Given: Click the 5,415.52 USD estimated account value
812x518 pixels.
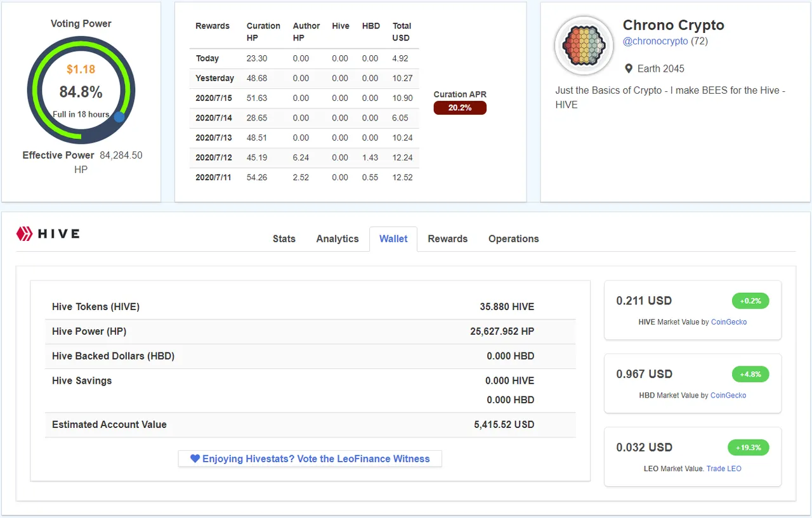Looking at the screenshot, I should point(504,425).
